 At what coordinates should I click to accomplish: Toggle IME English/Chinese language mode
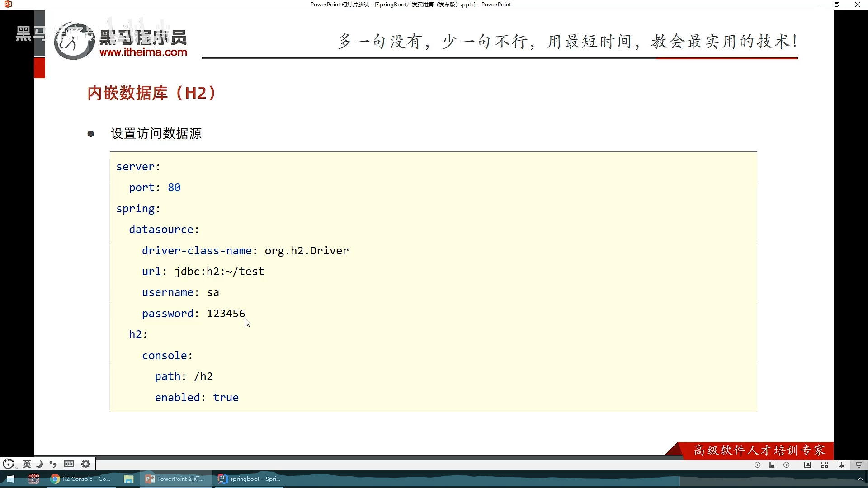[x=27, y=464]
